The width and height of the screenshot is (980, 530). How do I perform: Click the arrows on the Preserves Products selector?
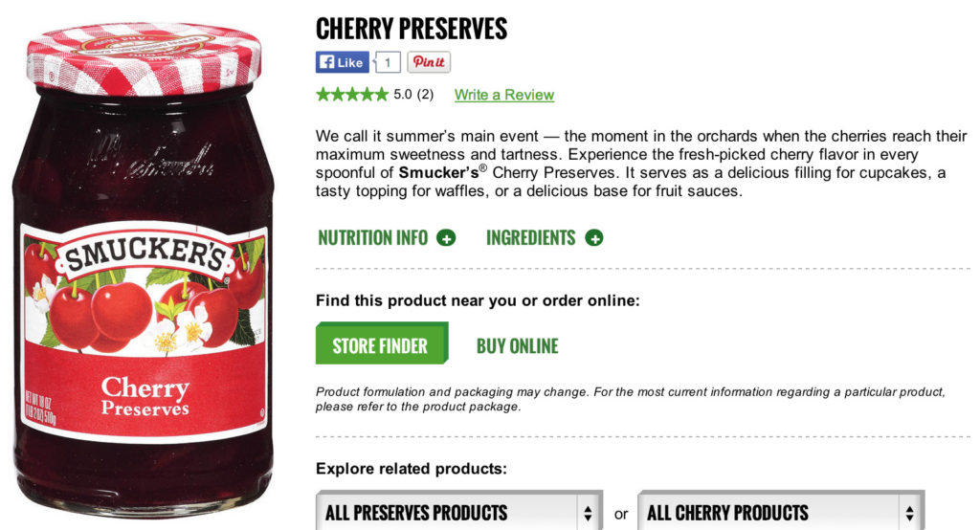[588, 513]
